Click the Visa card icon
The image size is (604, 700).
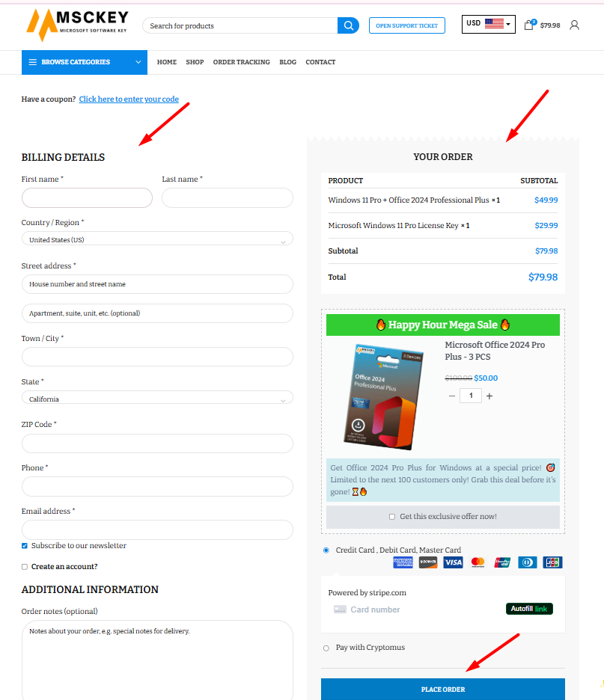453,562
